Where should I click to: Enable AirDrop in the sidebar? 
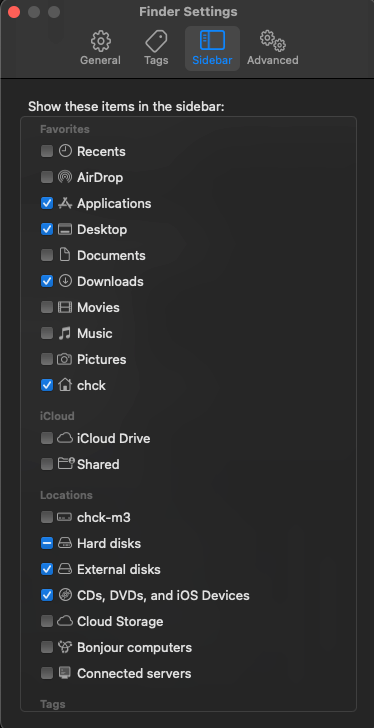tap(47, 177)
